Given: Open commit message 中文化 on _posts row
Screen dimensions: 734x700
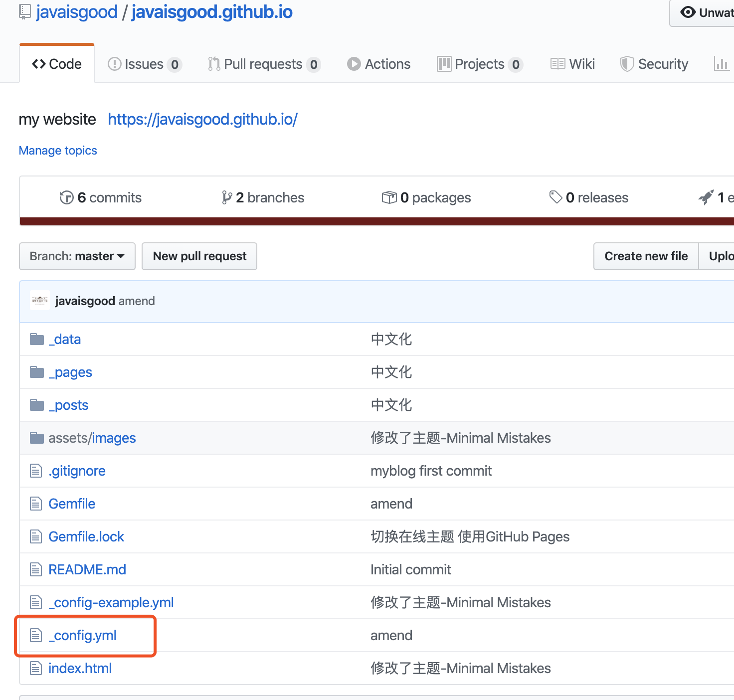Looking at the screenshot, I should [x=391, y=405].
